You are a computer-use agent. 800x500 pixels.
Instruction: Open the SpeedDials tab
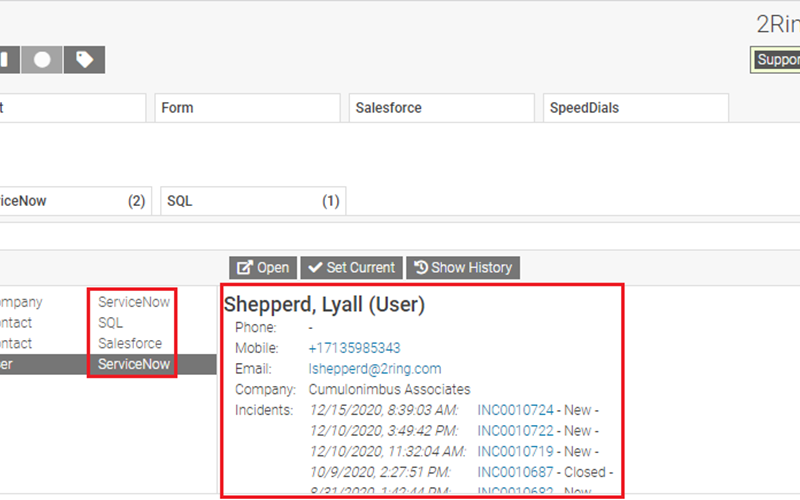(x=636, y=108)
